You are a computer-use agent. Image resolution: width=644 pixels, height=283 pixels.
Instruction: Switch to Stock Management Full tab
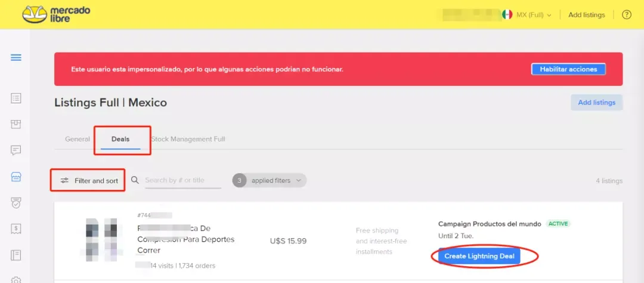[188, 139]
